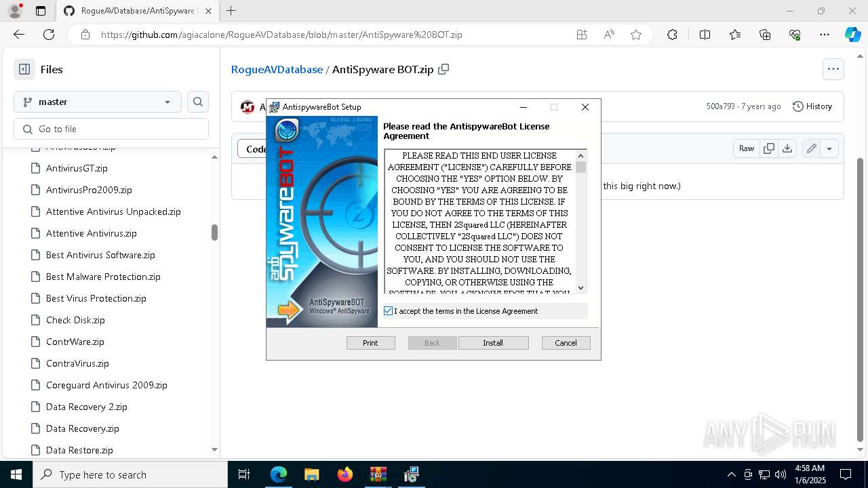Show hidden system tray icons

coord(731,474)
